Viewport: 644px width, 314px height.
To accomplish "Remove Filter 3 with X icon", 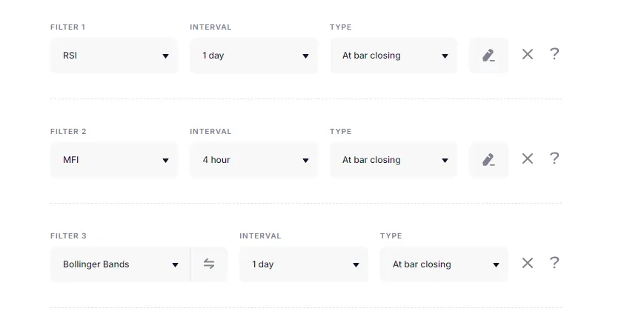I will tap(527, 263).
